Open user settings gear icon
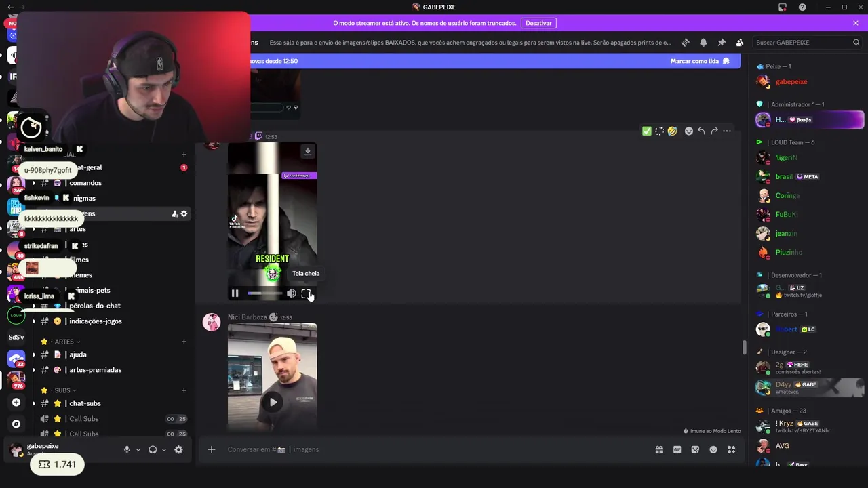This screenshot has height=488, width=868. pos(178,449)
